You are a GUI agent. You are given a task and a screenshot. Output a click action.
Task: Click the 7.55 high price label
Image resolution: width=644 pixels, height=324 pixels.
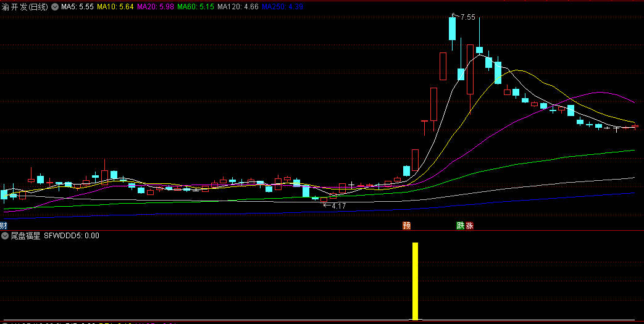[468, 17]
